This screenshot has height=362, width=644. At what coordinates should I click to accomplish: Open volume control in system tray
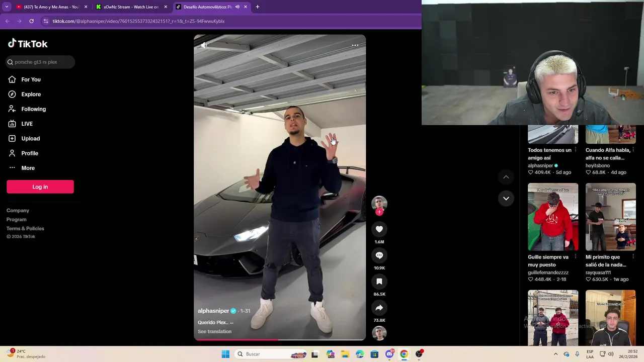(x=611, y=354)
